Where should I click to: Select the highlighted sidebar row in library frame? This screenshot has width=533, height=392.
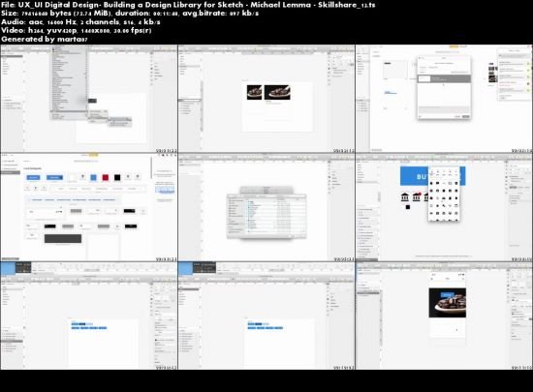[11, 172]
